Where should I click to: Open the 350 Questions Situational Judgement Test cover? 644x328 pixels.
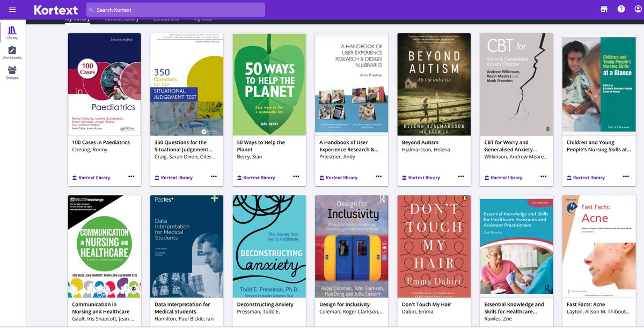(x=187, y=84)
